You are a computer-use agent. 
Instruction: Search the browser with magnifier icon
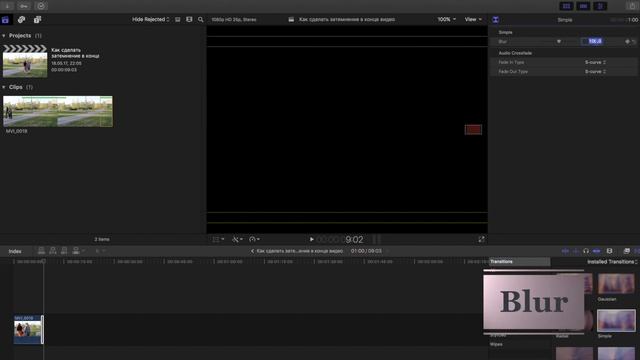(200, 20)
